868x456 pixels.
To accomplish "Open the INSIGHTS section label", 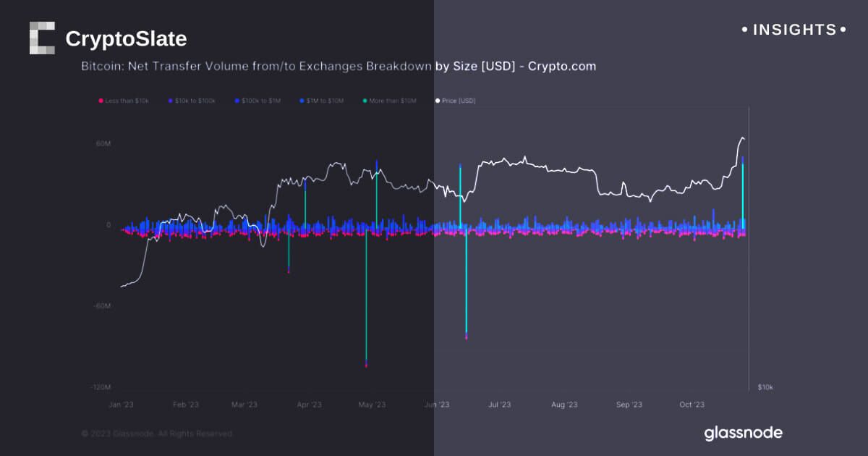I will click(x=794, y=30).
